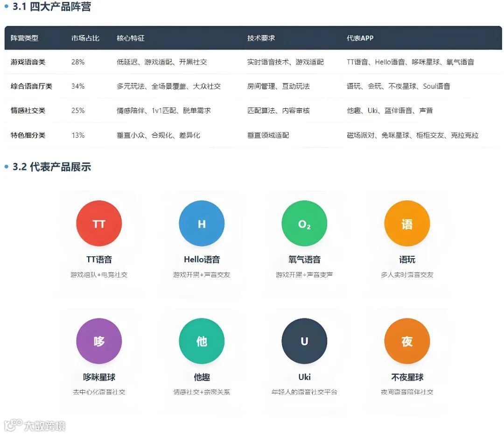Click the 语玩、会玩、不夜星球、Soul语音 cell
Viewport: 504px width, 435px height.
[x=398, y=86]
